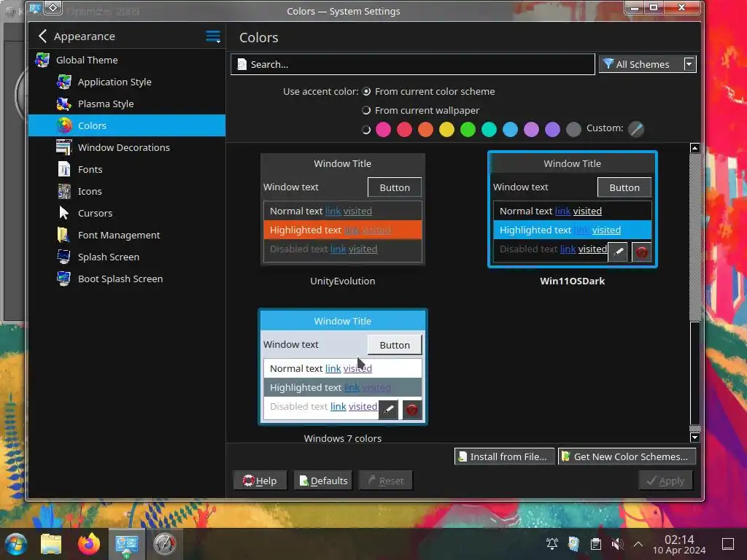Edit the Win11OSDark scheme with pencil

[x=618, y=252]
